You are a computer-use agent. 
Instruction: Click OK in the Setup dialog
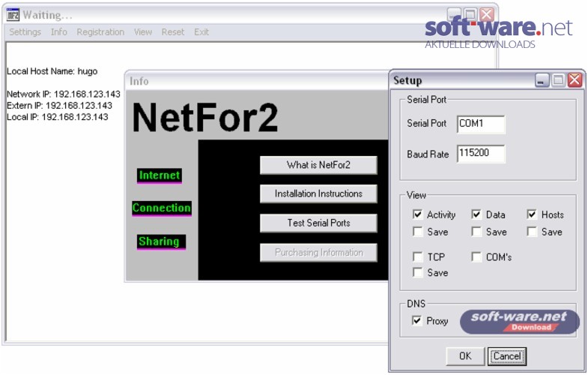tap(465, 355)
